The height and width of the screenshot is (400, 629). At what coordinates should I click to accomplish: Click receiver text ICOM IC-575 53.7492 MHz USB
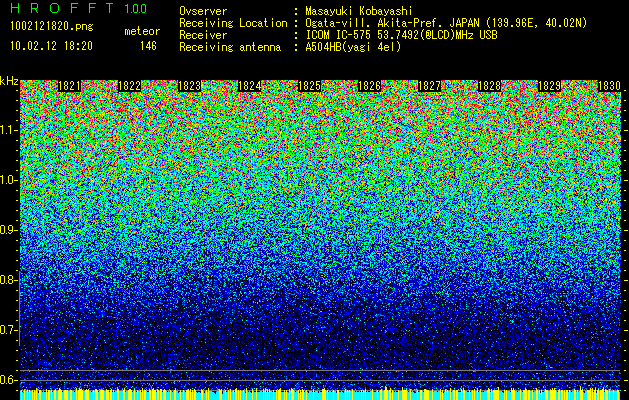coord(401,35)
